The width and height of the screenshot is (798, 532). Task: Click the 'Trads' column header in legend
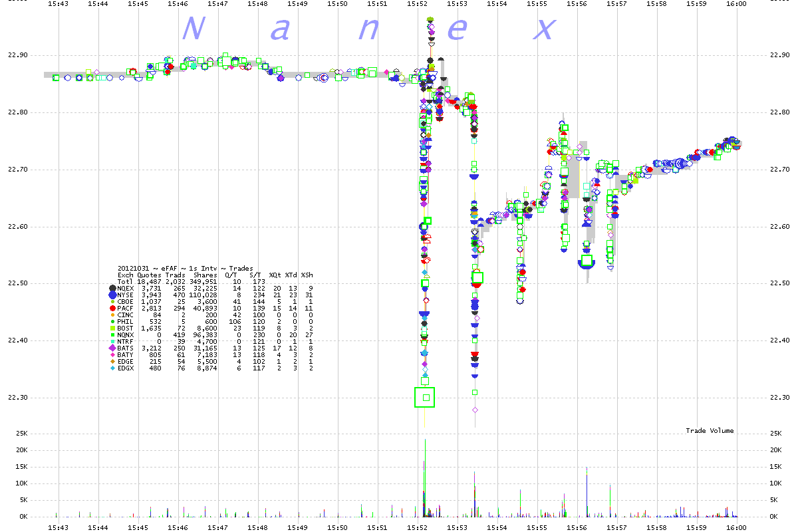point(176,275)
